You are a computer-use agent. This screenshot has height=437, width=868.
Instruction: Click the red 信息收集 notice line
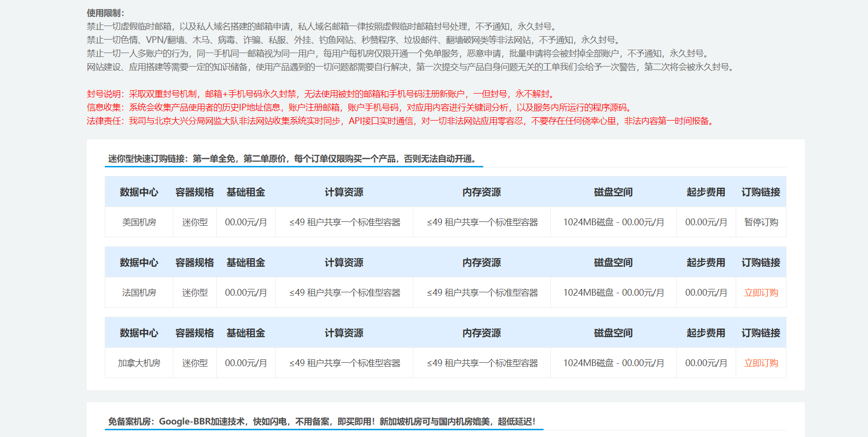(x=360, y=108)
